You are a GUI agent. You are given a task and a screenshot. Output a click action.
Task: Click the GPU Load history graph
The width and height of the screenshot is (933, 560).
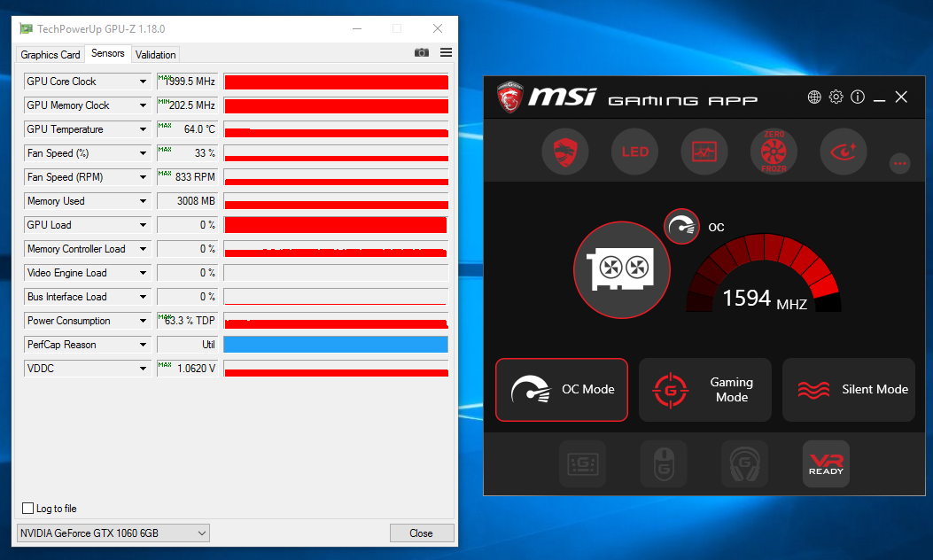tap(336, 225)
